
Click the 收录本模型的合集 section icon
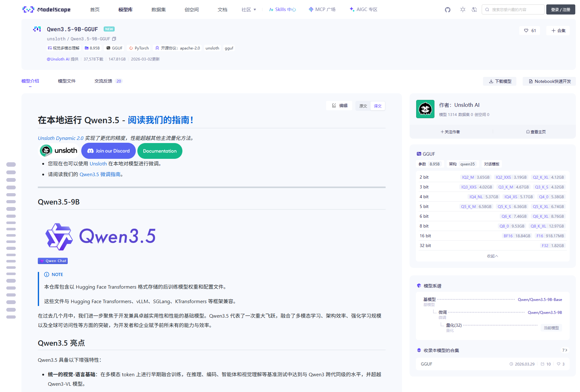click(419, 350)
